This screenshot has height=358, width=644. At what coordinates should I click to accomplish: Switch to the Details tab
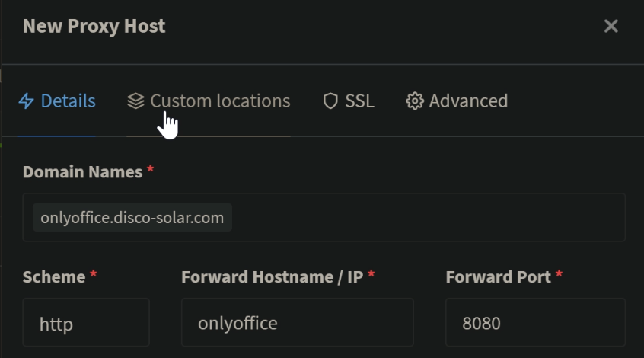click(57, 101)
